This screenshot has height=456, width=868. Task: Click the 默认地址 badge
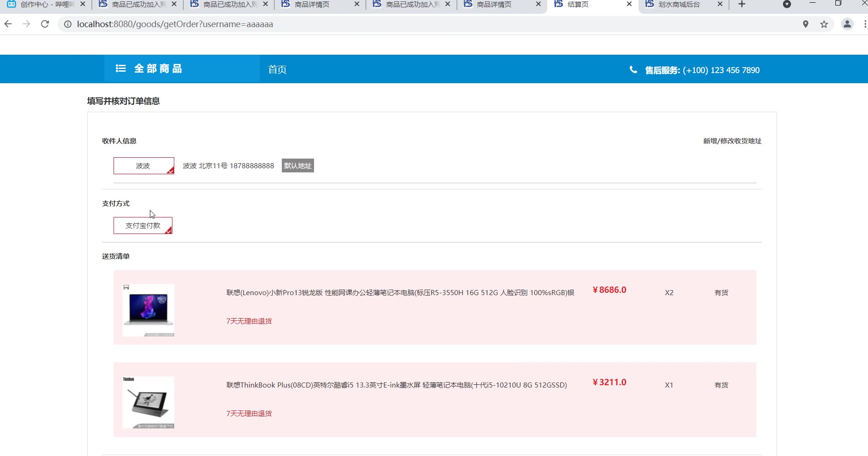click(298, 165)
